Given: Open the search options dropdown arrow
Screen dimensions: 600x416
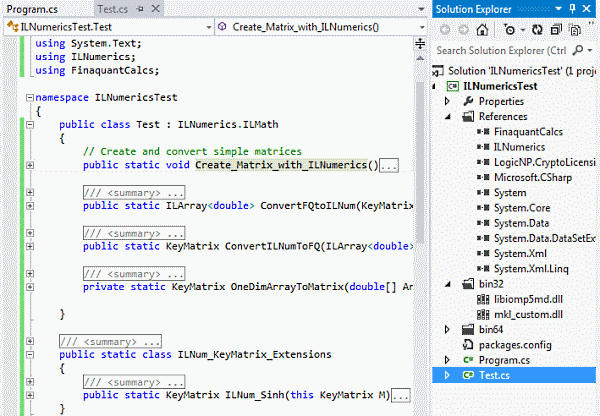Looking at the screenshot, I should tap(590, 51).
